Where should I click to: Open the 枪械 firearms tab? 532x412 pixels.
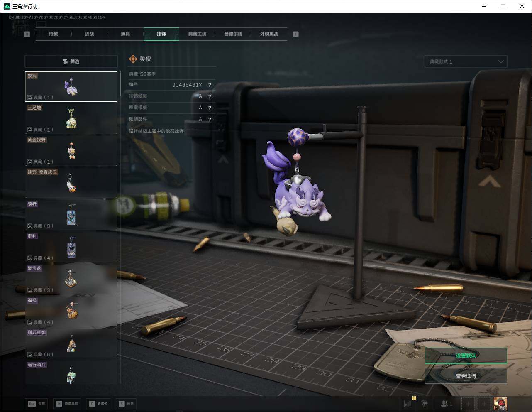click(54, 34)
